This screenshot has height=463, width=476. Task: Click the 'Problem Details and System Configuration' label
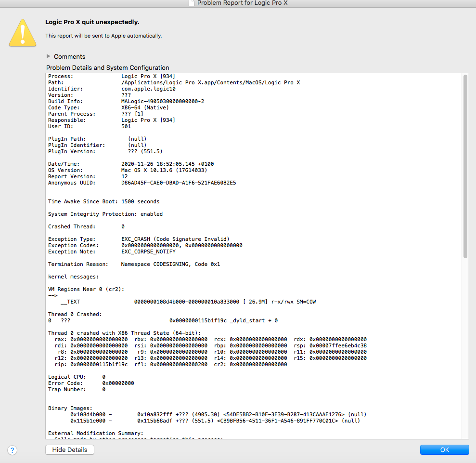pos(108,67)
